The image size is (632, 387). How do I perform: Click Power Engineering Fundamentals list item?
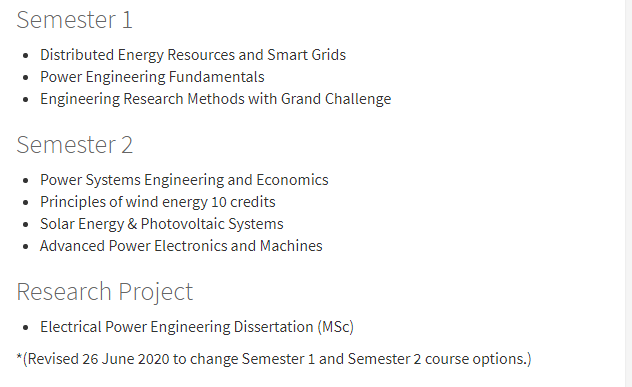[152, 77]
